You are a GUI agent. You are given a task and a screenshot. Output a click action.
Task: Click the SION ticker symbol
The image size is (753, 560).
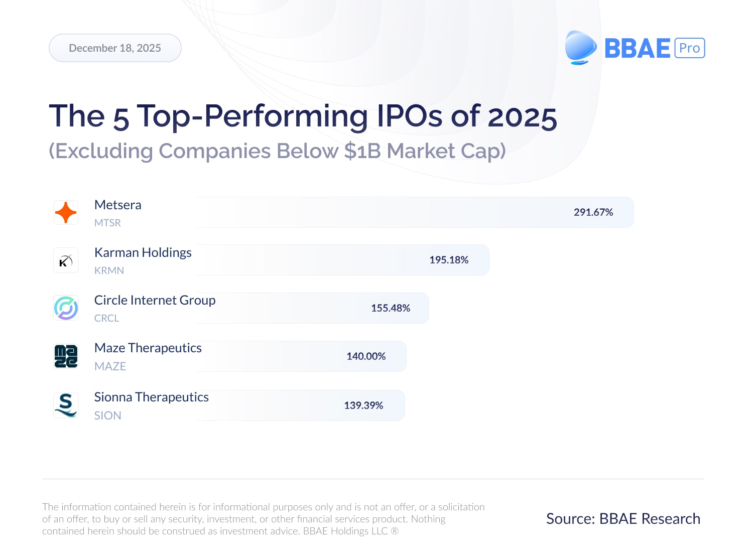tap(107, 415)
